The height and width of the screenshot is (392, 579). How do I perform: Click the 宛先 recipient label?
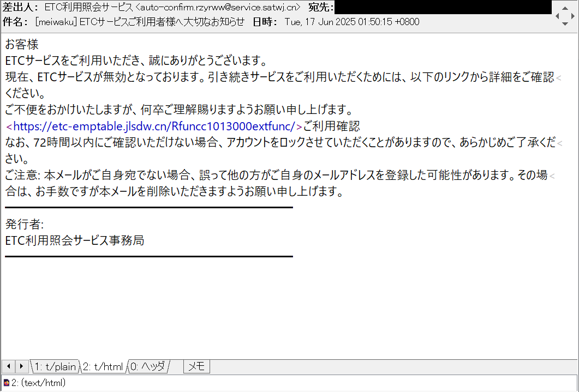point(321,7)
